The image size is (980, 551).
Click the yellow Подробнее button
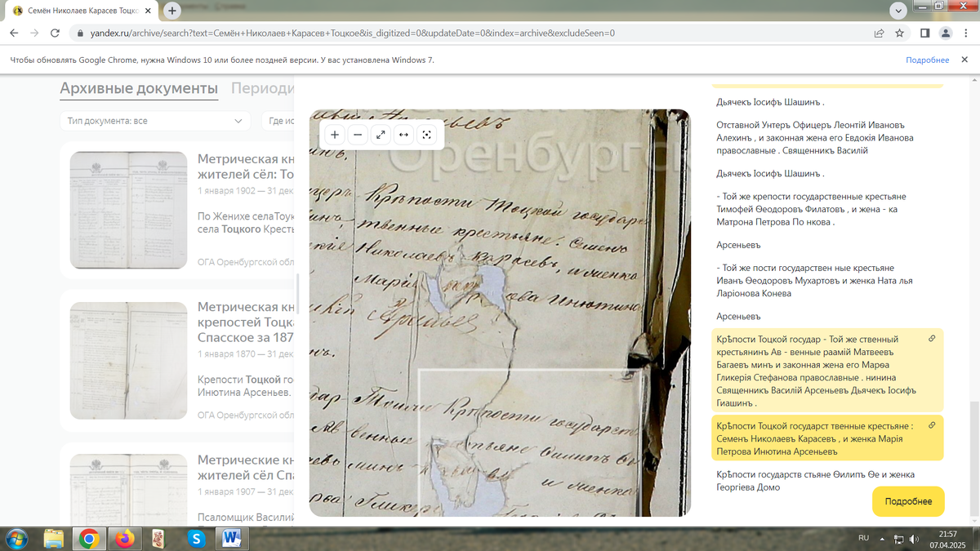[x=908, y=501]
